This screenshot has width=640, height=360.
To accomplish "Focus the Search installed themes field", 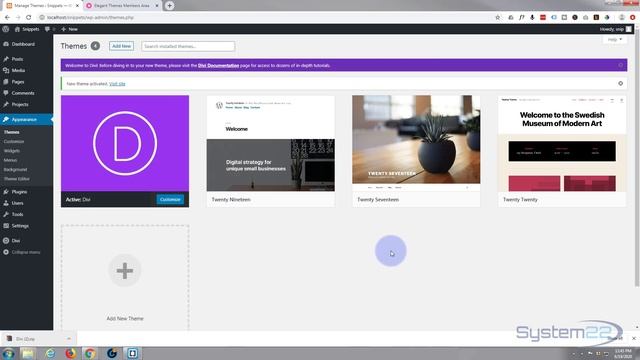I will pyautogui.click(x=188, y=47).
